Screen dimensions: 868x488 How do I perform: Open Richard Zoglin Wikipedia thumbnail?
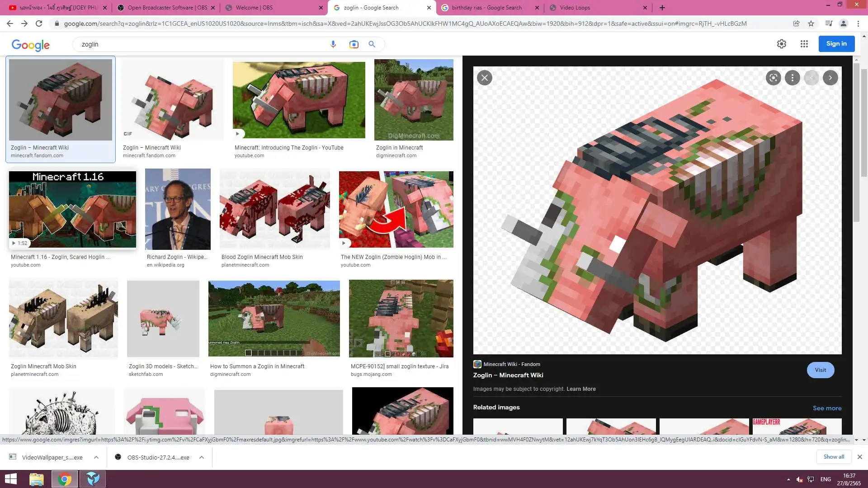coord(178,209)
